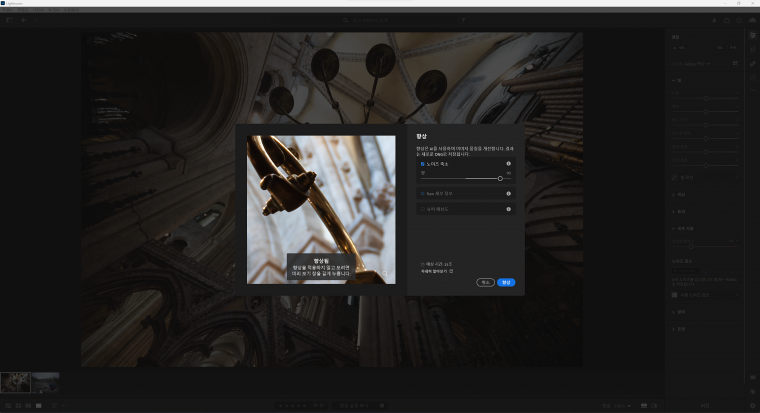Click the first slider under the 빛 section
Viewport: 760px width, 413px height.
(706, 98)
